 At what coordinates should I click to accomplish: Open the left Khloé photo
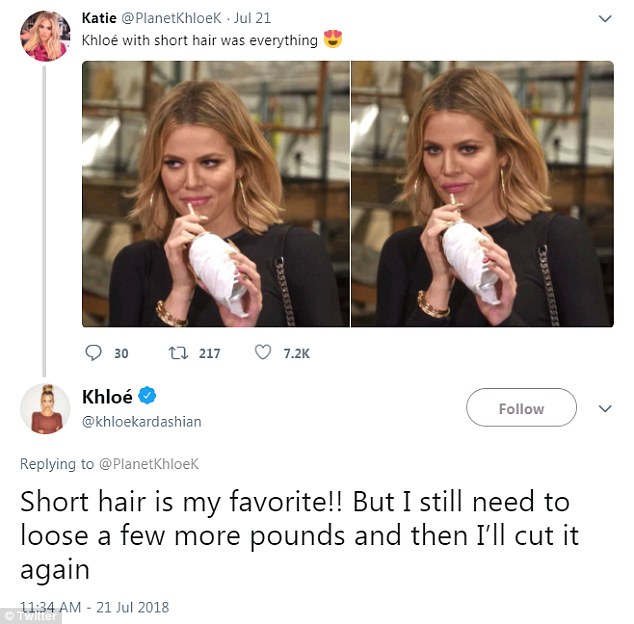click(216, 194)
